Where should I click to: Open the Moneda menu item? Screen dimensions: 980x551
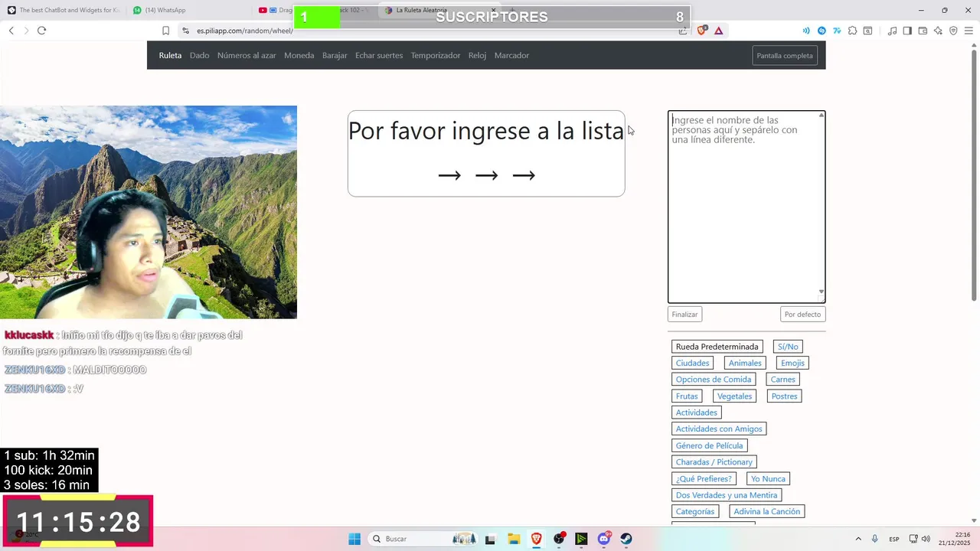tap(299, 55)
